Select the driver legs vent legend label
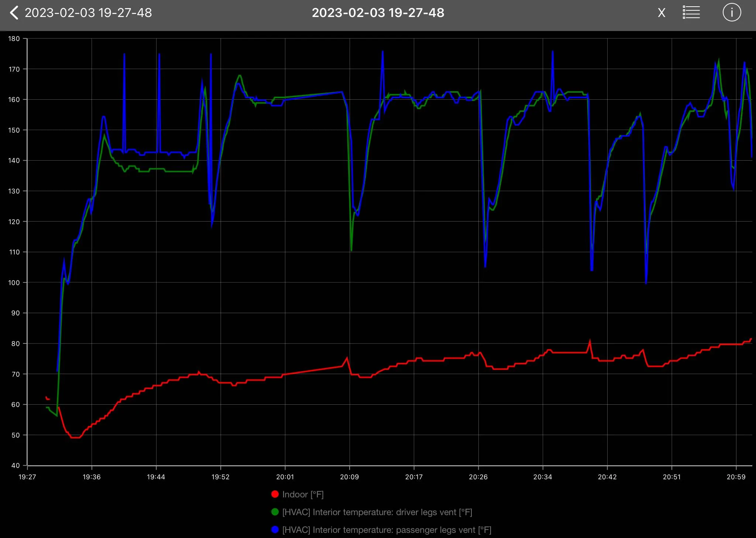 click(377, 512)
